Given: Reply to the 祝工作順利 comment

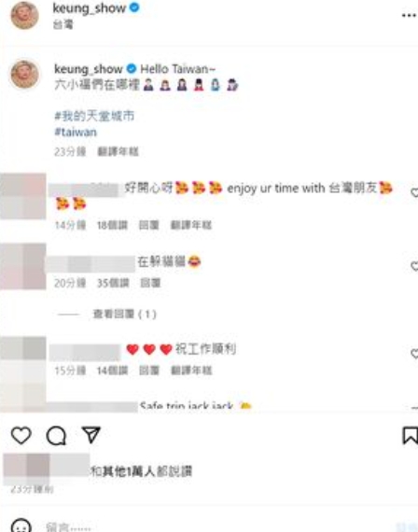Looking at the screenshot, I should (149, 371).
